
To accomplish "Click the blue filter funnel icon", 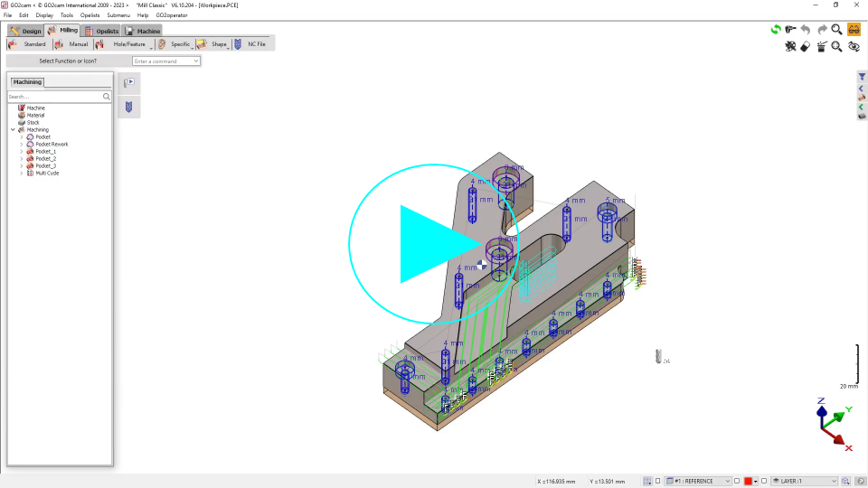I will pos(862,77).
